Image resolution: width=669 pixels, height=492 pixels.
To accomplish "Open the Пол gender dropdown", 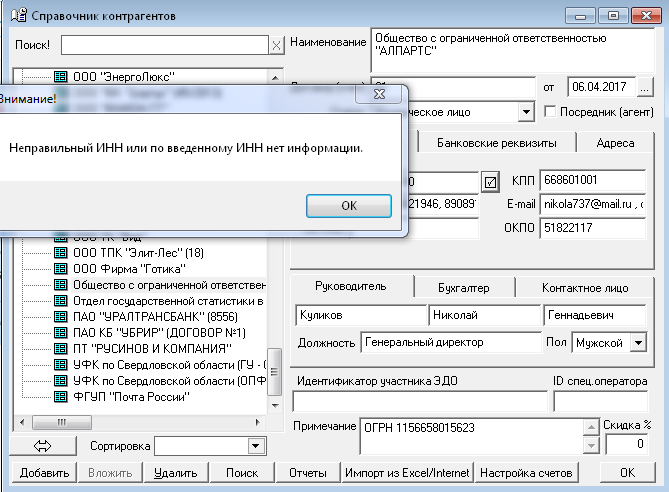I will click(637, 343).
